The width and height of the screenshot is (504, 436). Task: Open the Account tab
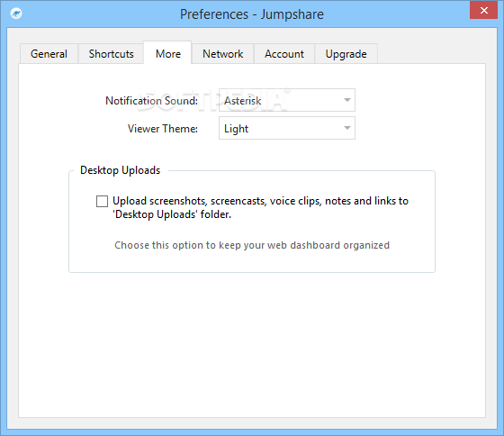pyautogui.click(x=284, y=54)
